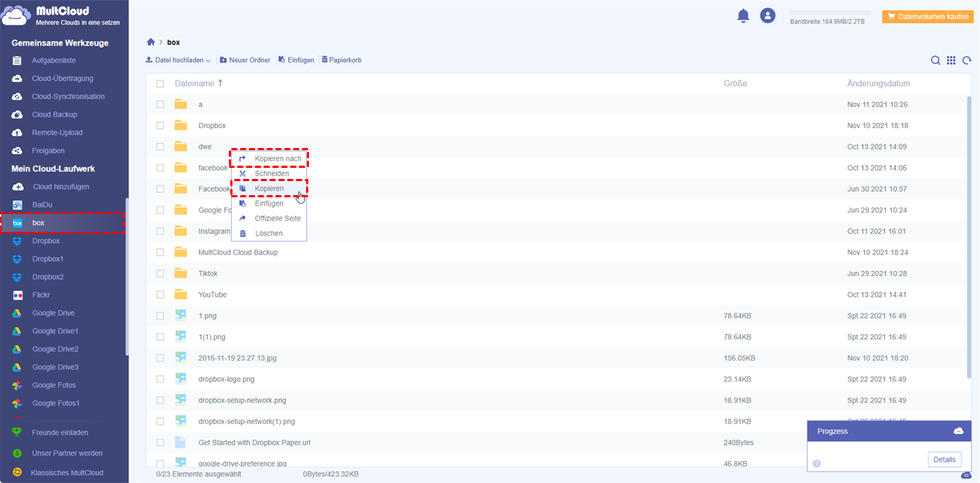Open Cloud-Übertragung tool
The height and width of the screenshot is (483, 980).
(x=63, y=78)
